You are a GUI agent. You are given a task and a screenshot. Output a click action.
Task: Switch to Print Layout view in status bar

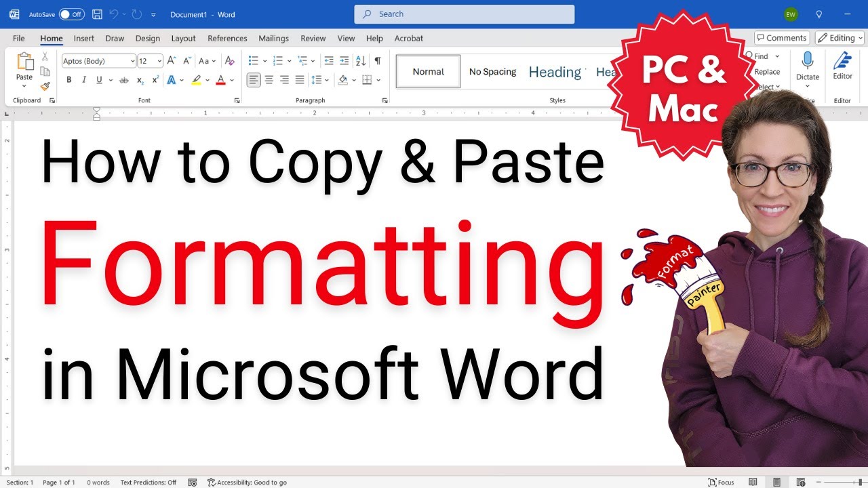pyautogui.click(x=776, y=482)
